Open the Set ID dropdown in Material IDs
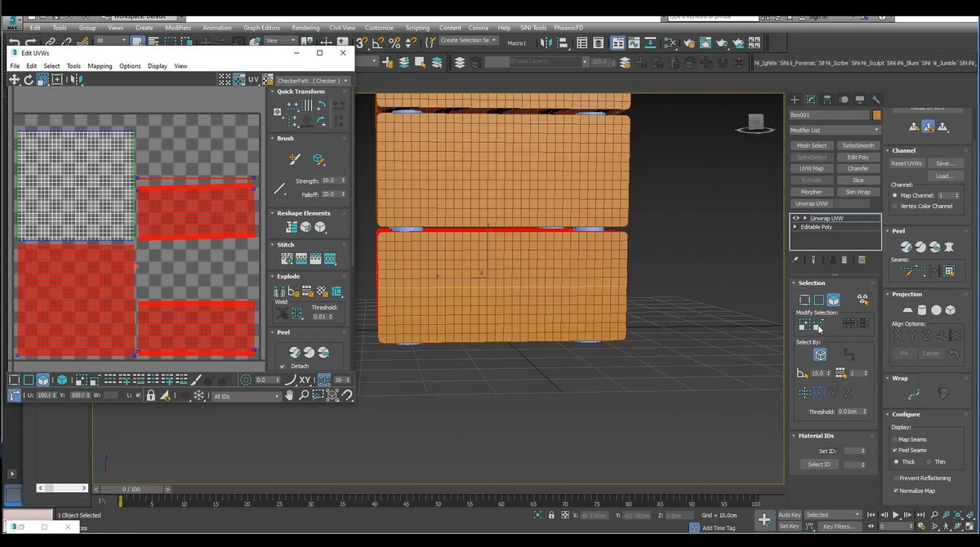Image resolution: width=980 pixels, height=547 pixels. click(855, 451)
